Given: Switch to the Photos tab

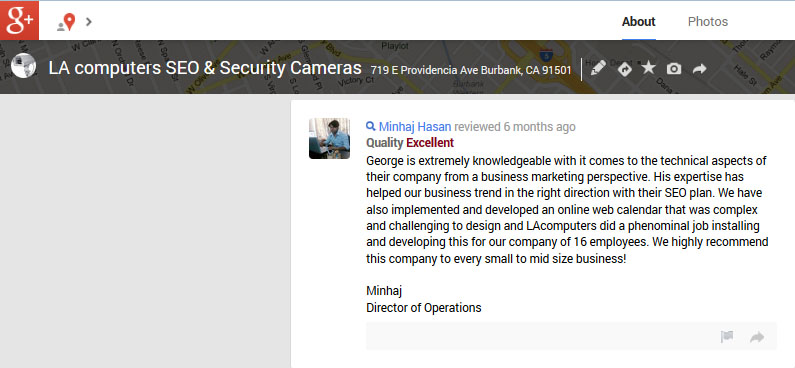Looking at the screenshot, I should tap(708, 22).
